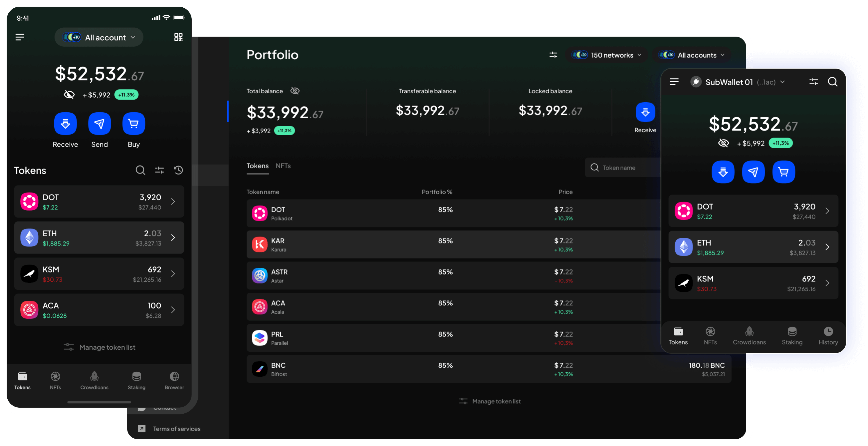This screenshot has height=446, width=868.
Task: Click KSM $30.73 price in left phone
Action: coord(52,280)
